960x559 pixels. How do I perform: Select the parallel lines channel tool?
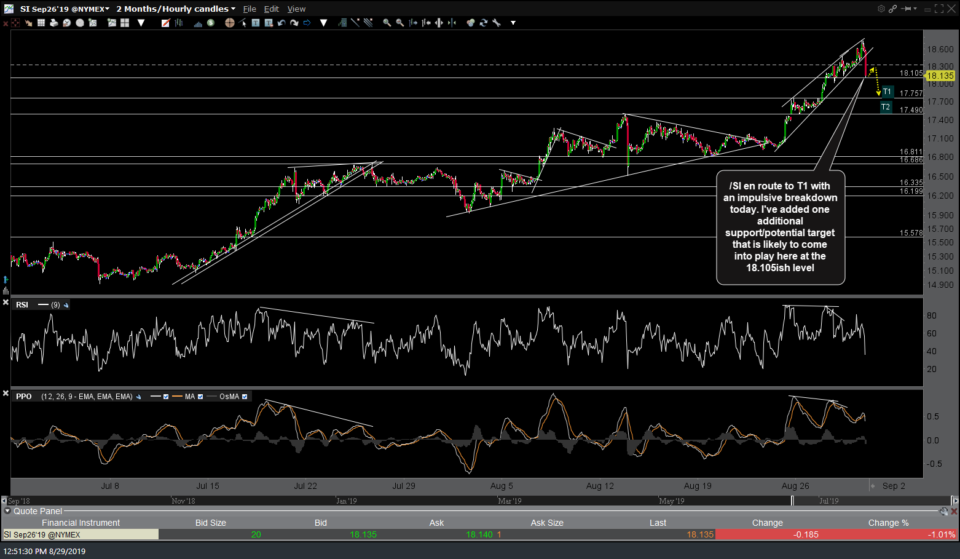pyautogui.click(x=368, y=23)
